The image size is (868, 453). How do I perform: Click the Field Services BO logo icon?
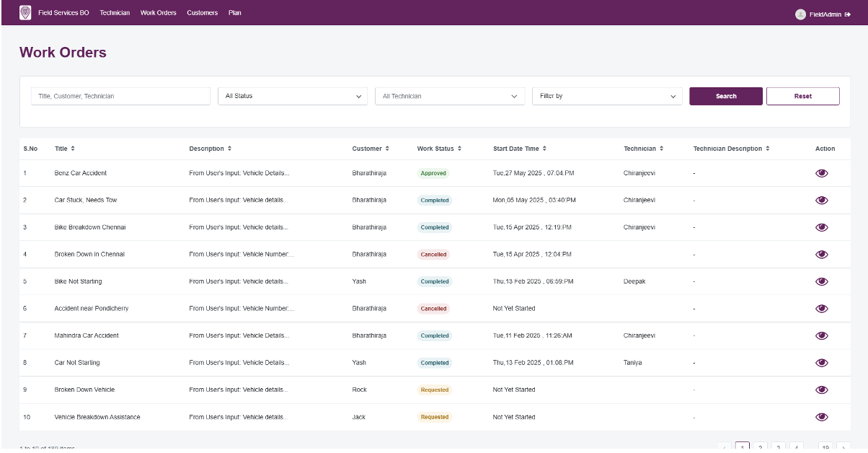(25, 13)
